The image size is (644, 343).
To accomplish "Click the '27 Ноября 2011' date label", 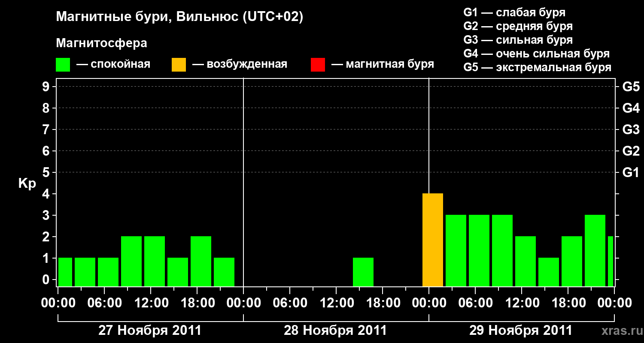I will click(x=150, y=330).
